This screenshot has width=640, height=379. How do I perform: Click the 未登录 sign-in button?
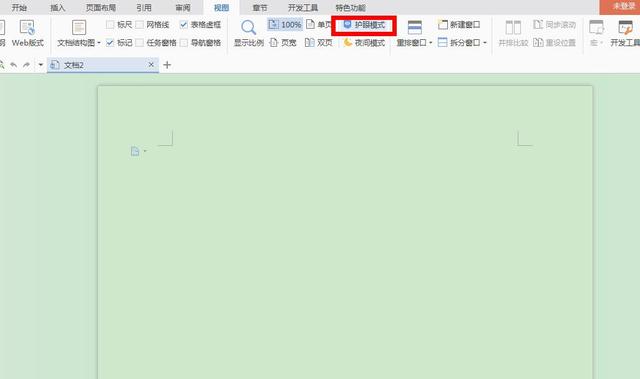click(x=620, y=7)
